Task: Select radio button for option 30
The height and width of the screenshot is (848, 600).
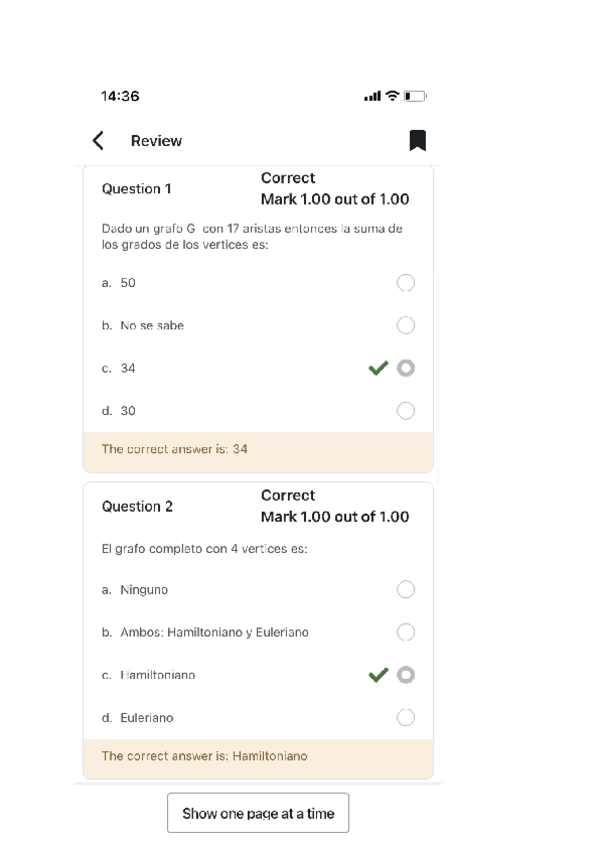Action: [406, 410]
